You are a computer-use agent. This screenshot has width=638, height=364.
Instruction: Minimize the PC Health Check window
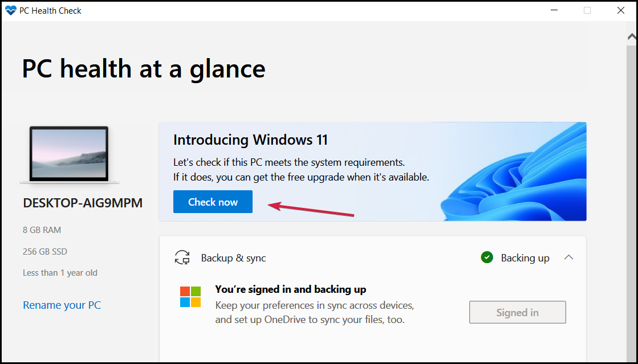click(554, 10)
